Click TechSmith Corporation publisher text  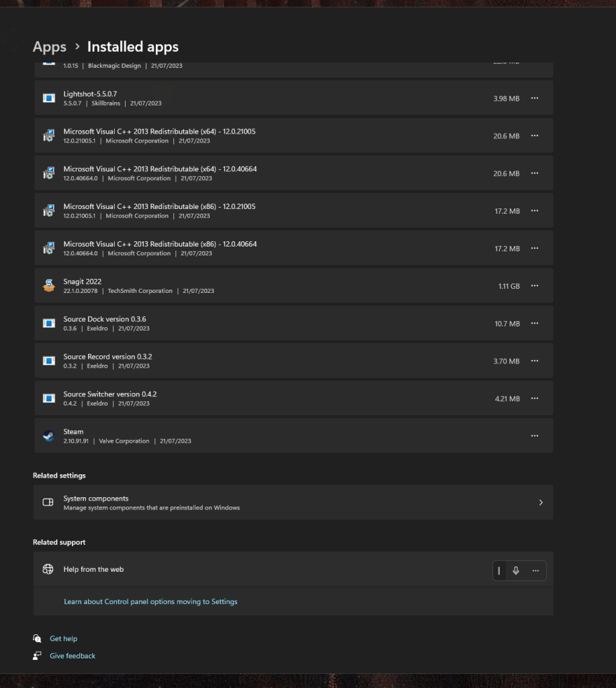point(140,290)
